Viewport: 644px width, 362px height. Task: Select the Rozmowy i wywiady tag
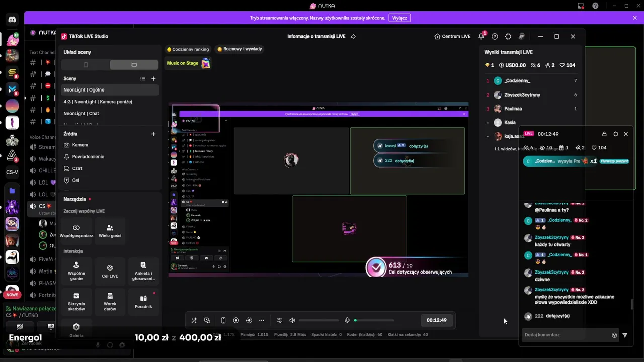239,49
